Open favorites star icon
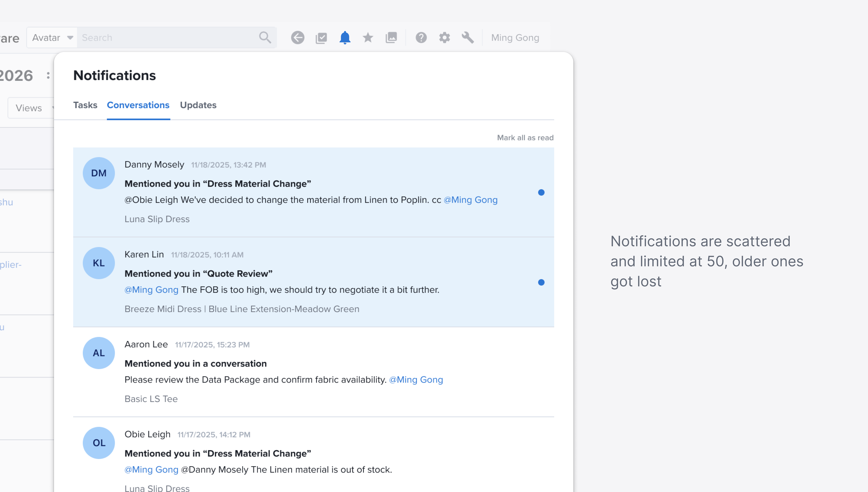 tap(368, 38)
